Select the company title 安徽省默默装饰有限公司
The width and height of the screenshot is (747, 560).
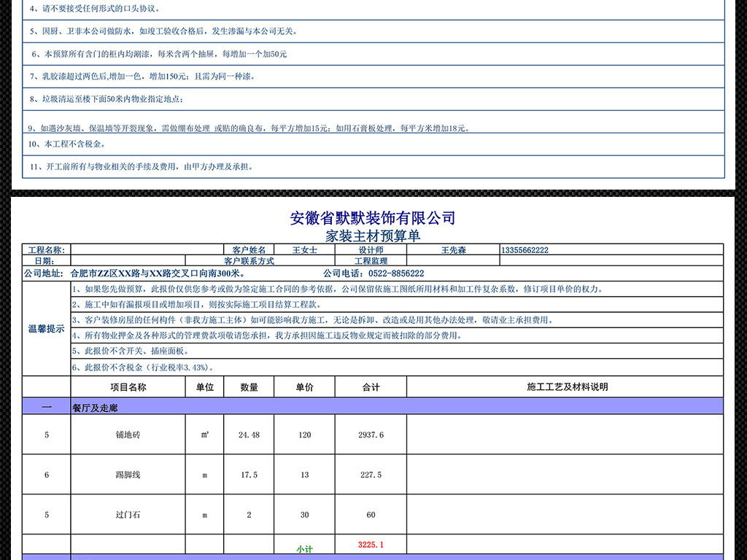373,217
